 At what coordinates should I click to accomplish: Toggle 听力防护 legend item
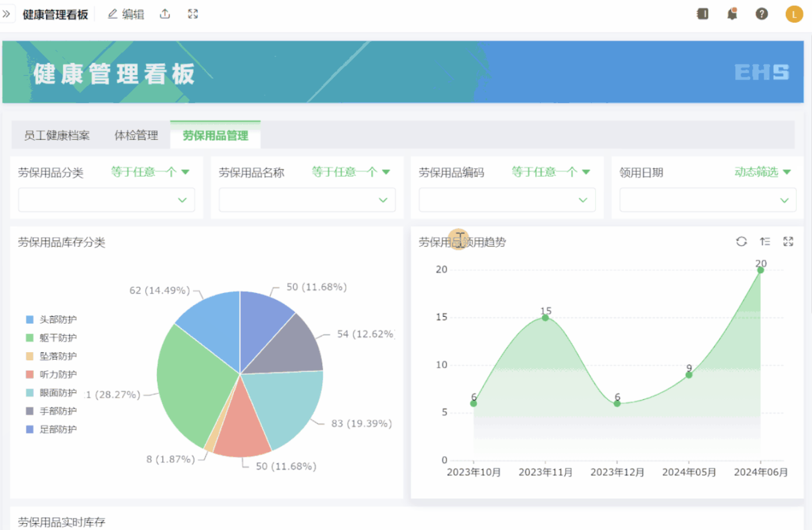pyautogui.click(x=51, y=374)
